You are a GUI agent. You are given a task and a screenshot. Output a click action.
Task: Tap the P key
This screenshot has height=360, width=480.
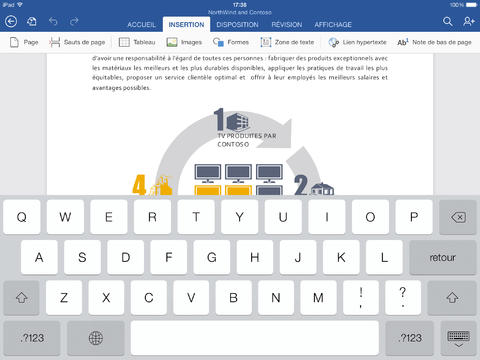coord(414,217)
